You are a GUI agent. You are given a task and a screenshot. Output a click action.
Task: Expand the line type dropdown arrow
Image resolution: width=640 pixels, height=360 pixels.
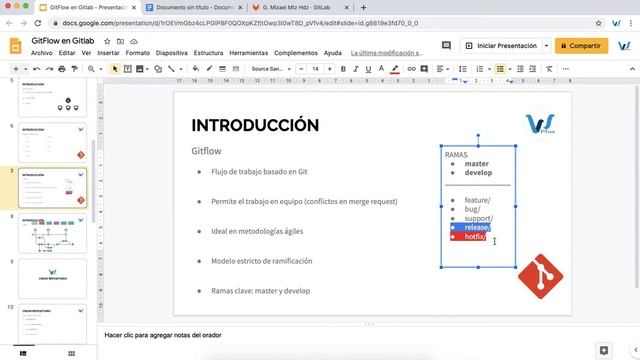[x=181, y=69]
